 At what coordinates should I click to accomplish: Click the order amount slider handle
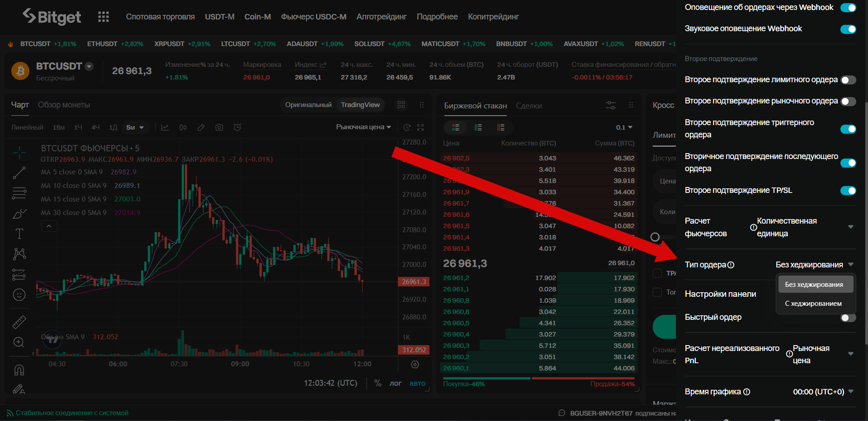(x=655, y=237)
